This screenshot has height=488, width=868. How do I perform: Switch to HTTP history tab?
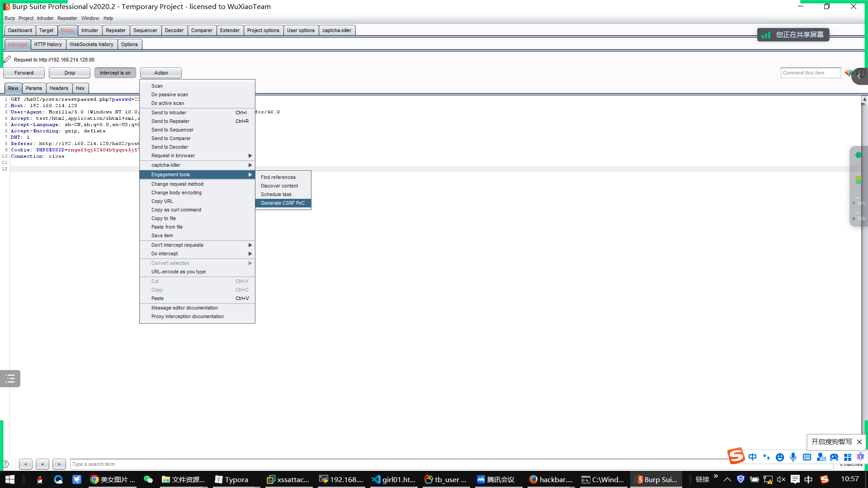[x=48, y=44]
